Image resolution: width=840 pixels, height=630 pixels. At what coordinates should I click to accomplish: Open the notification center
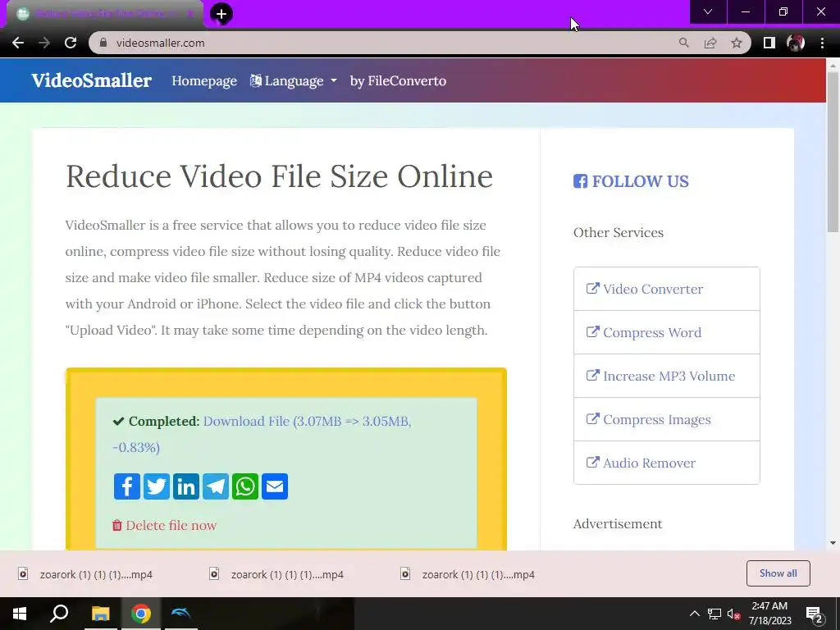pyautogui.click(x=815, y=614)
